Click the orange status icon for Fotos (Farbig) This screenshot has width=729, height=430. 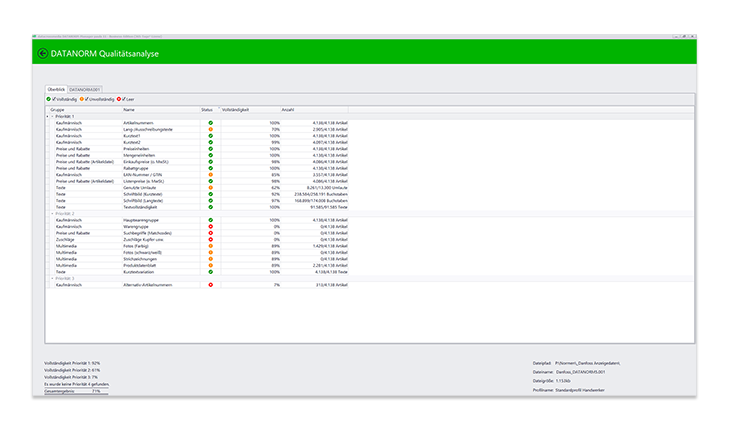coord(211,246)
